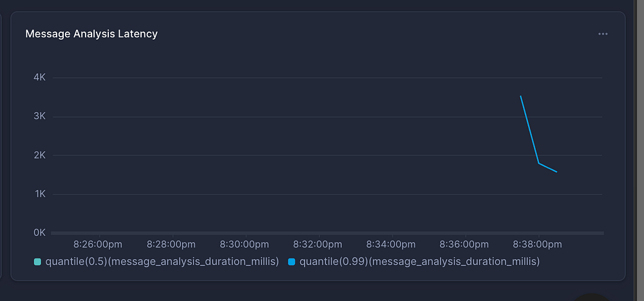Select the 8:28:00pm time axis tick
The height and width of the screenshot is (301, 644).
point(171,244)
